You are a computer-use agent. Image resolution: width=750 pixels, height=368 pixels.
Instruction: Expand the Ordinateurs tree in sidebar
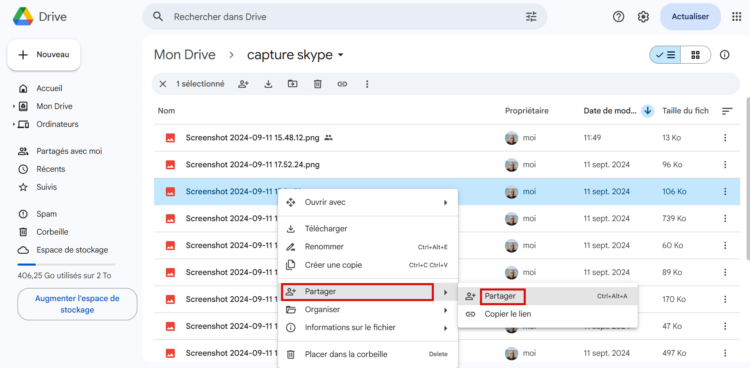(14, 124)
